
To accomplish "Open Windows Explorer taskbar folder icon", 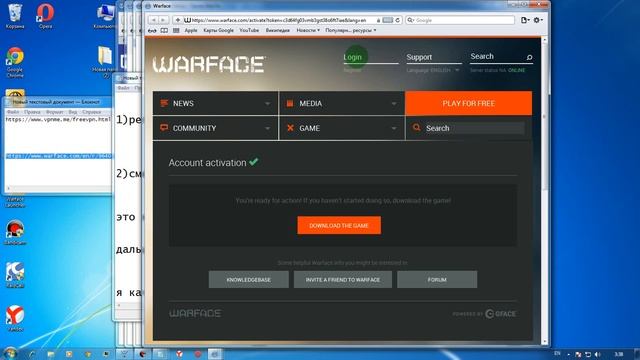I will click(51, 354).
